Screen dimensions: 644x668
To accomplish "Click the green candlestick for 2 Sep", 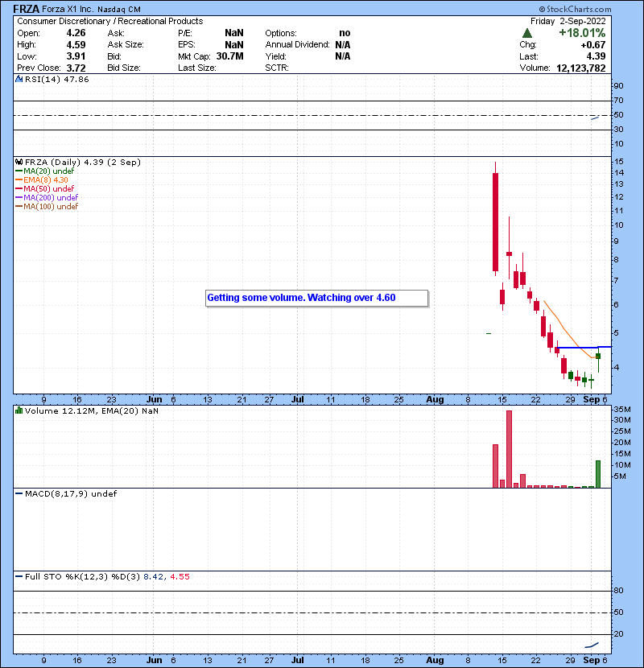I will 598,356.
